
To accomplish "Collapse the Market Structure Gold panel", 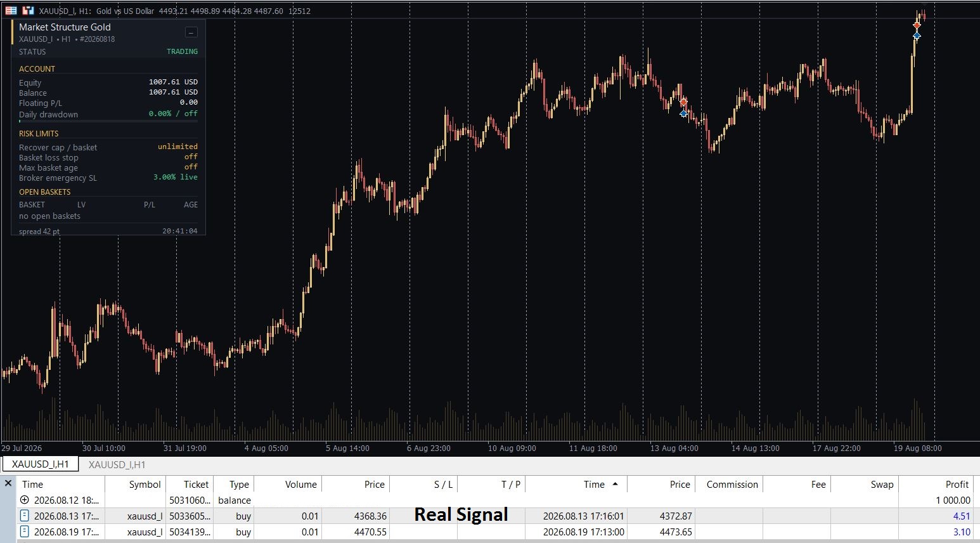I will coord(191,32).
